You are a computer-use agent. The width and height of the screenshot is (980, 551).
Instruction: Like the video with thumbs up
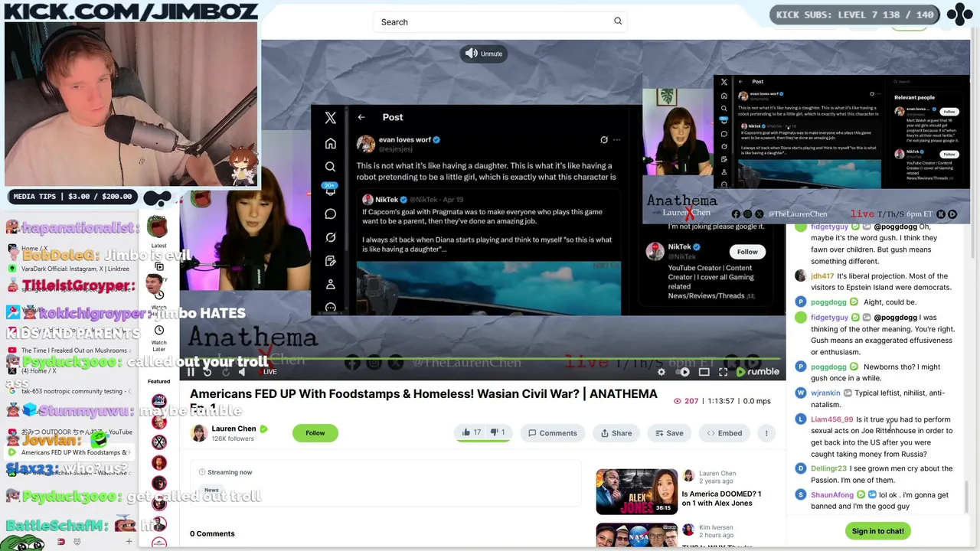(471, 433)
